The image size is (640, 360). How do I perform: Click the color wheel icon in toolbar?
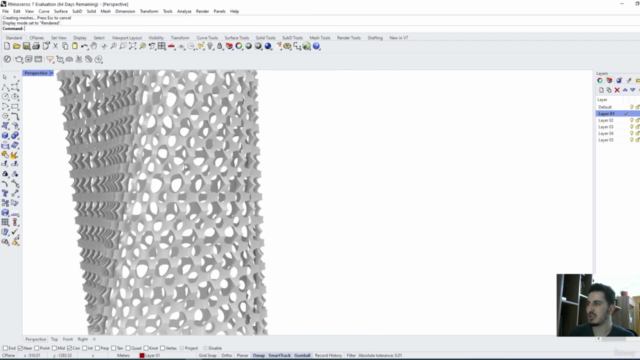(x=239, y=46)
